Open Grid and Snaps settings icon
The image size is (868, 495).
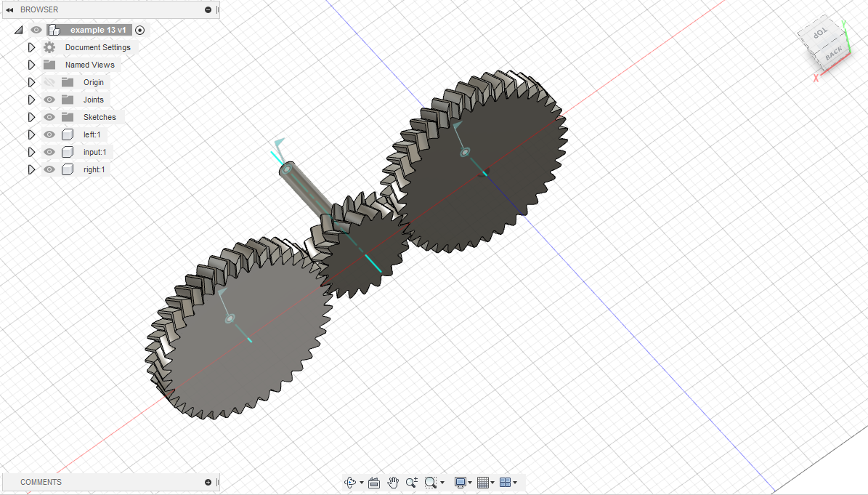coord(483,482)
